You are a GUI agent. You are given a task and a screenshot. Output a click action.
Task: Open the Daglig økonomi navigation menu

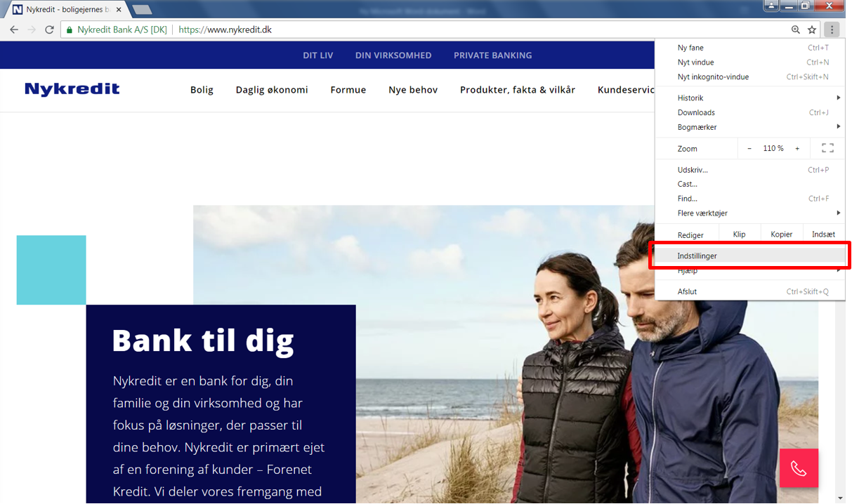(272, 90)
